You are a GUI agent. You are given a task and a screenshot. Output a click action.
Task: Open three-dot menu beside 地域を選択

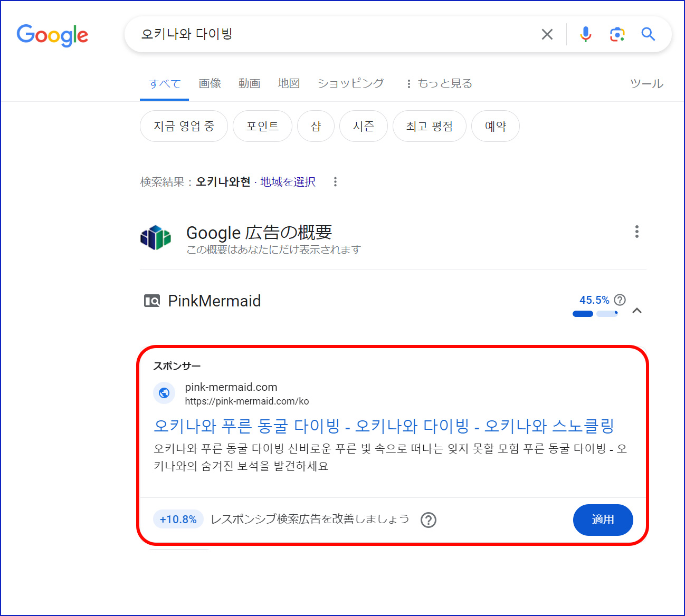pyautogui.click(x=335, y=182)
